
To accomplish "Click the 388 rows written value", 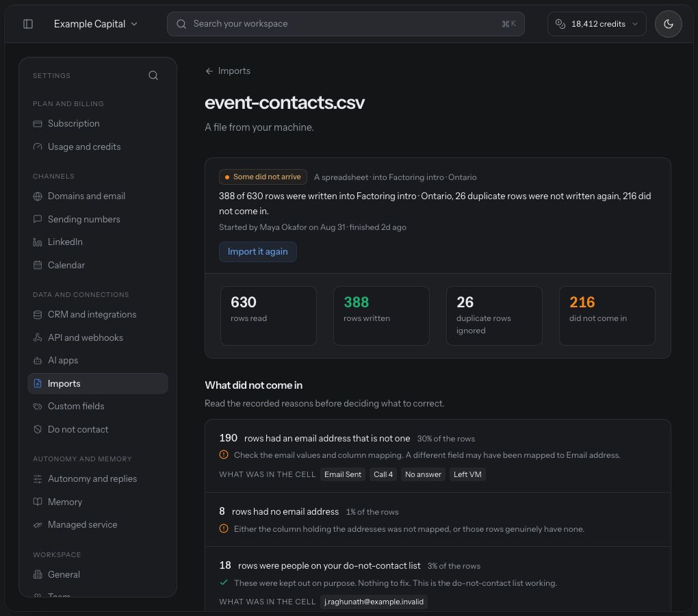I will pos(356,303).
